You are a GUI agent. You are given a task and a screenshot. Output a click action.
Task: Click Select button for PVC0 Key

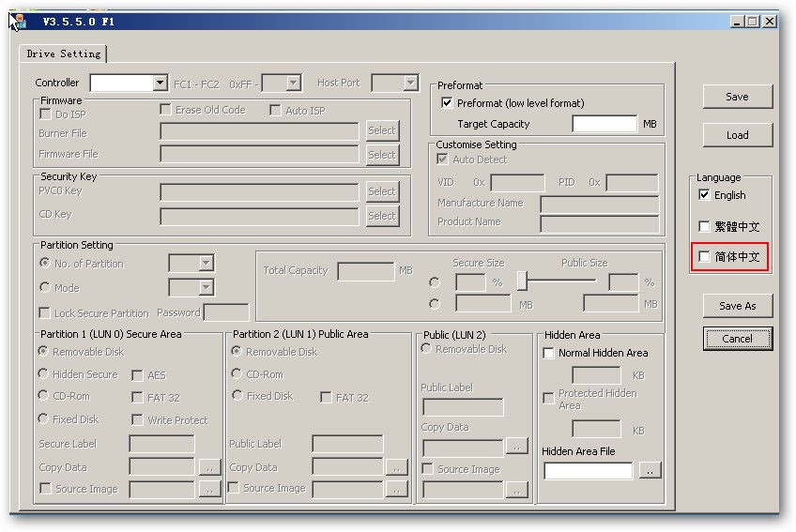(382, 192)
